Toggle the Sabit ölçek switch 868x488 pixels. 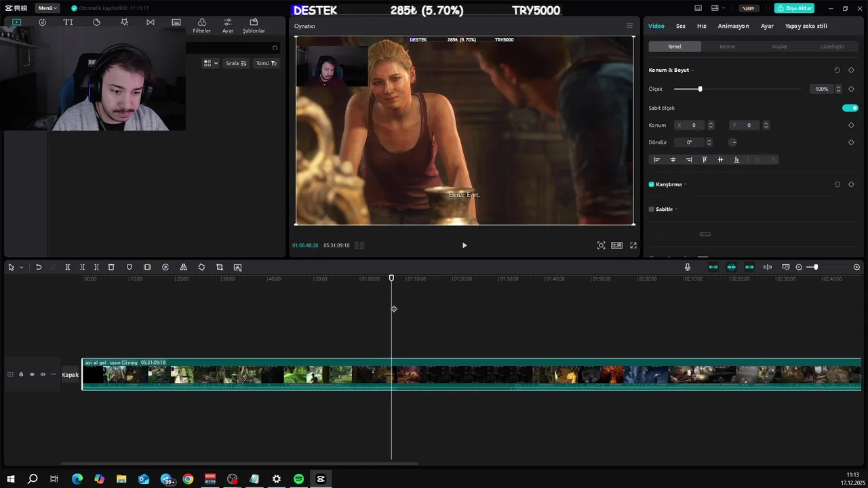point(850,108)
